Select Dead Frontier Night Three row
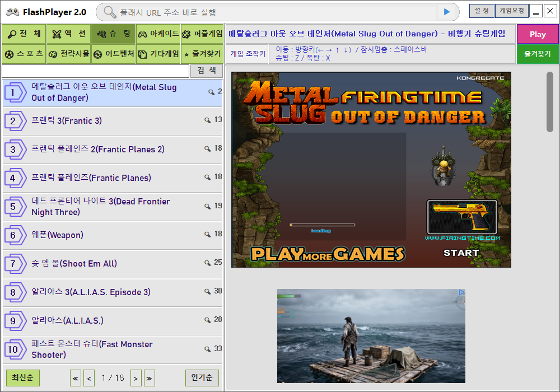 click(113, 207)
